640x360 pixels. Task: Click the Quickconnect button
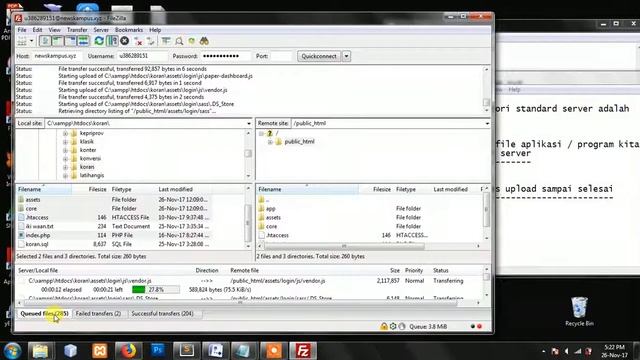click(x=319, y=56)
